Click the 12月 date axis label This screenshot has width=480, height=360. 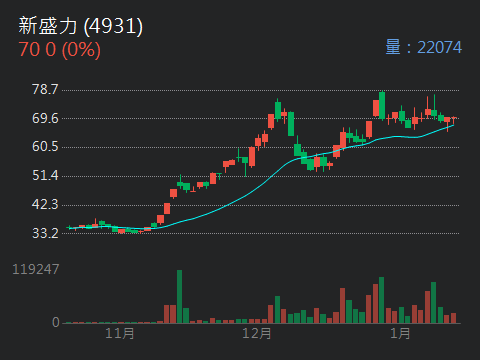[257, 334]
